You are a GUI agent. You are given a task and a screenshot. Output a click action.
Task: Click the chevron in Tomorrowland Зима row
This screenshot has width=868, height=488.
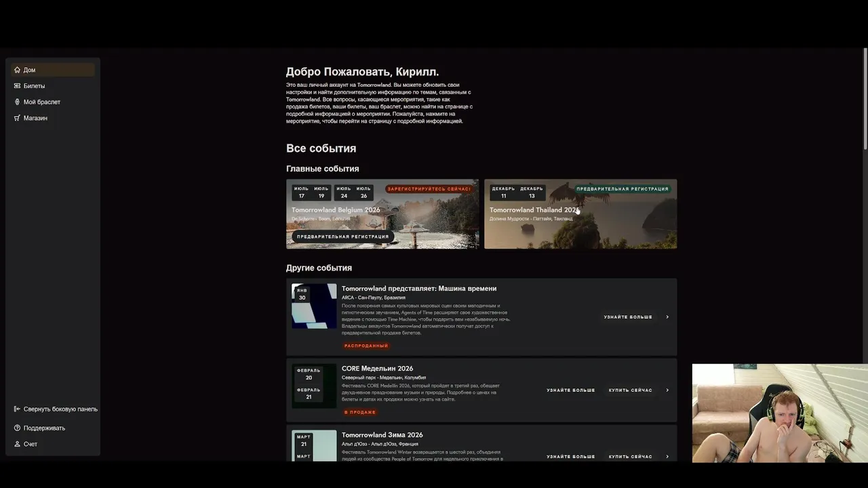coord(667,457)
